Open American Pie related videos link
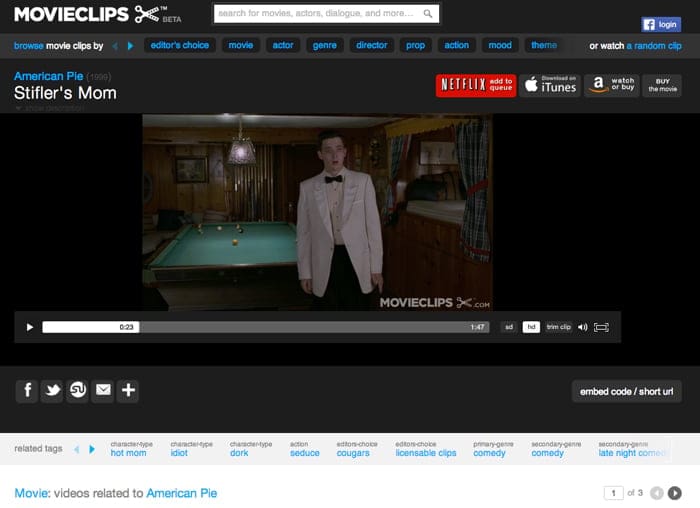The image size is (700, 508). coord(182,493)
